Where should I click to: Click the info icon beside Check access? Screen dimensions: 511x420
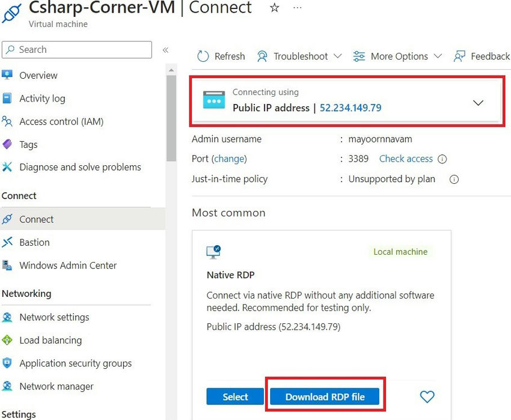pos(441,159)
